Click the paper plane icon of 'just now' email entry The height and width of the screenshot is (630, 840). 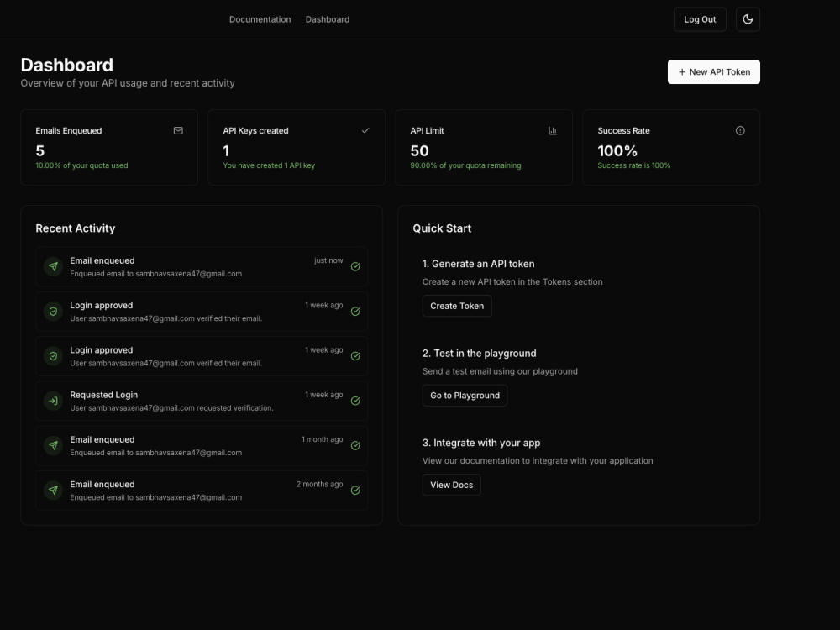(x=53, y=266)
